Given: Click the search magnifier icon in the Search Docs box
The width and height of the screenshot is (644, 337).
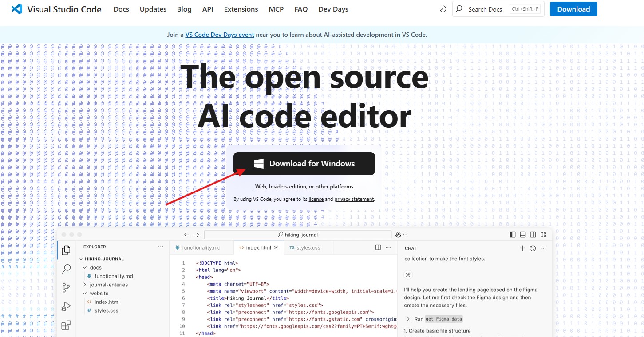Looking at the screenshot, I should click(459, 9).
